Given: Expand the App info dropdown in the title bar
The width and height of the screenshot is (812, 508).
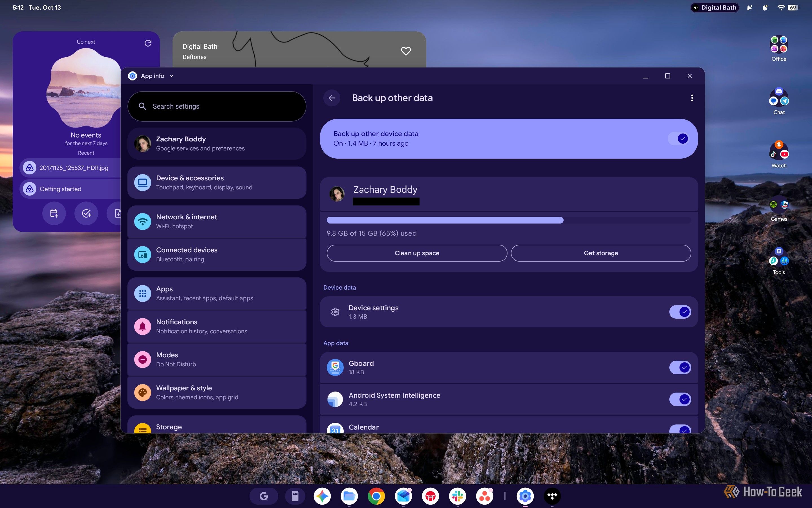Looking at the screenshot, I should [171, 76].
